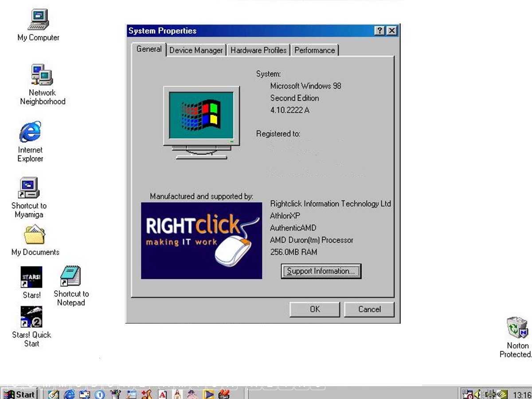Select the General tab
The height and width of the screenshot is (399, 532).
pos(149,50)
